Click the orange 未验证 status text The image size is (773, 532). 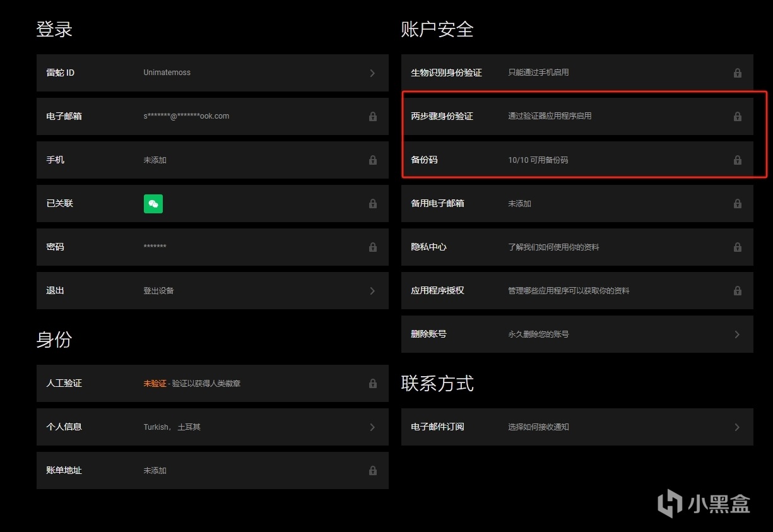(155, 383)
